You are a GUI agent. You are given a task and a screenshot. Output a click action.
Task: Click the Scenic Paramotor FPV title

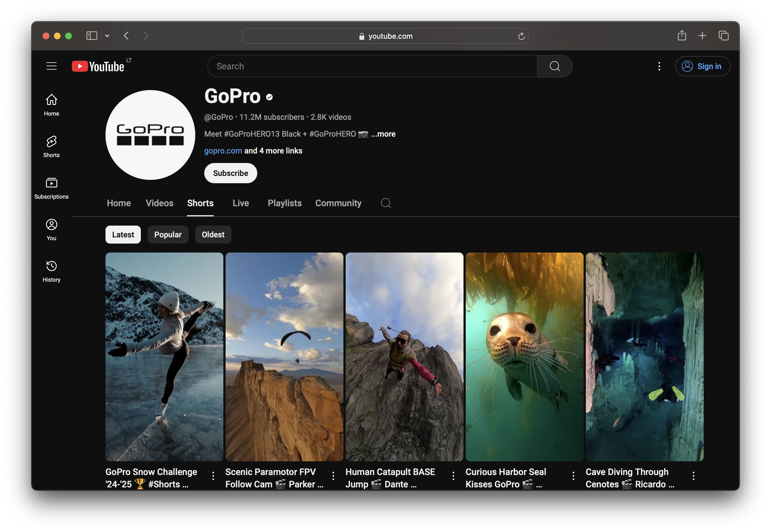pyautogui.click(x=274, y=478)
